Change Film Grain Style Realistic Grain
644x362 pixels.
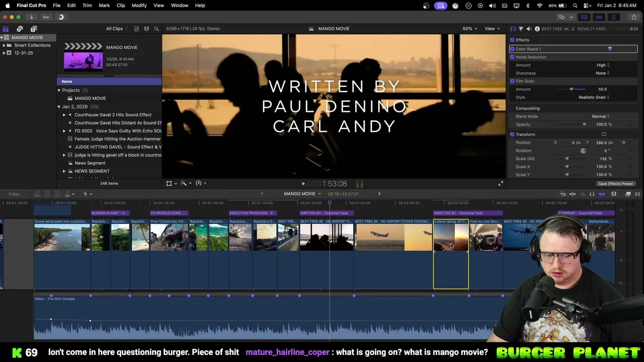[594, 97]
